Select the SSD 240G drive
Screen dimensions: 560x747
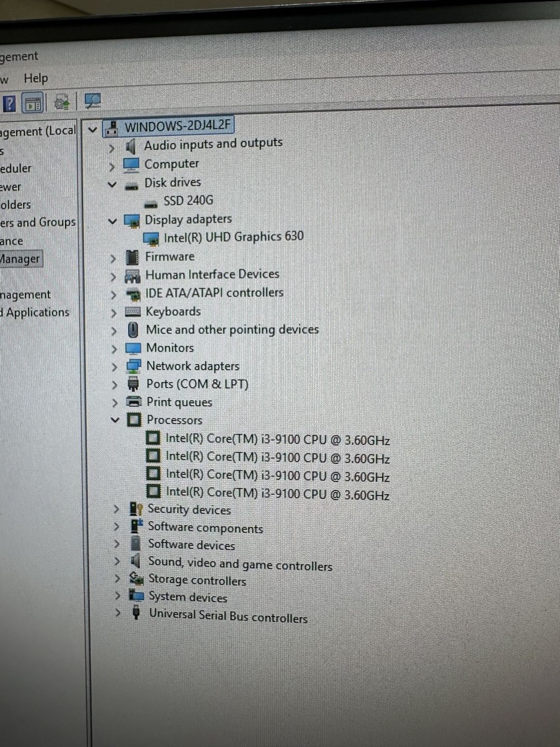coord(188,200)
